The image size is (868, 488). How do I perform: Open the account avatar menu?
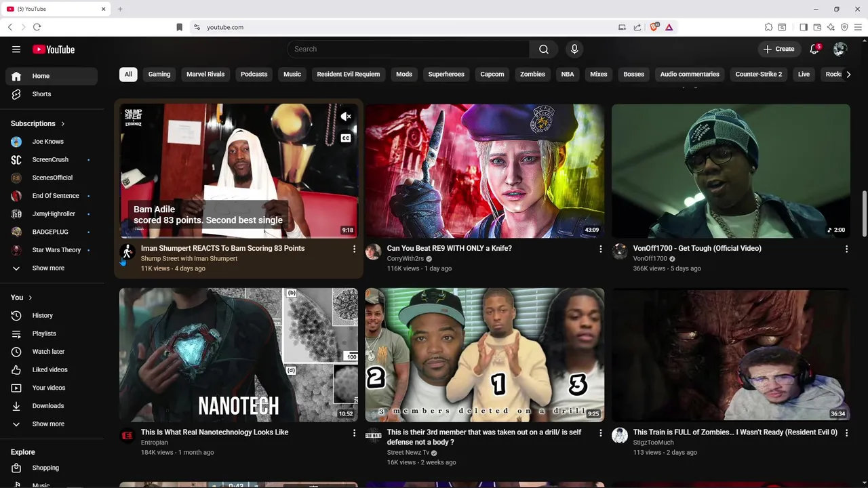click(x=840, y=49)
